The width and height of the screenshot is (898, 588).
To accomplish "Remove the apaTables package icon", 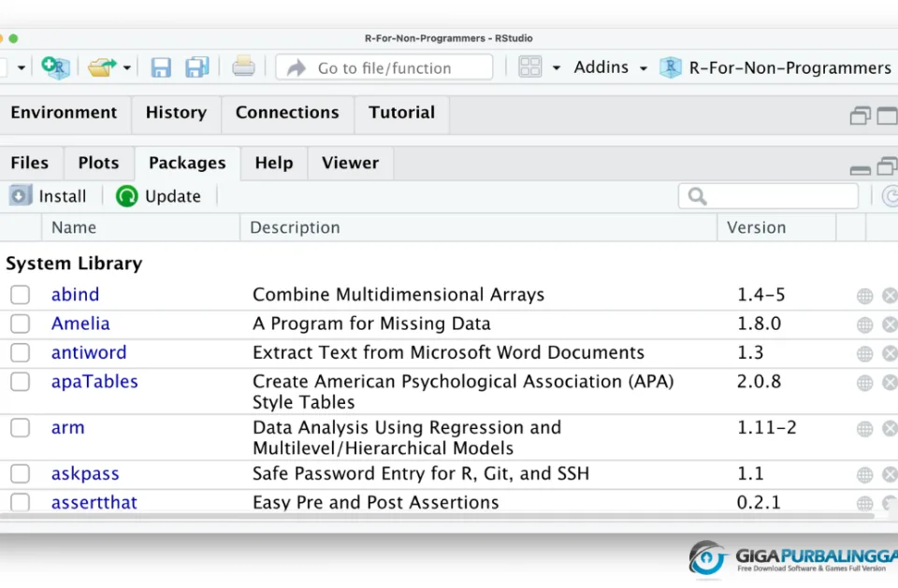I will (x=890, y=383).
